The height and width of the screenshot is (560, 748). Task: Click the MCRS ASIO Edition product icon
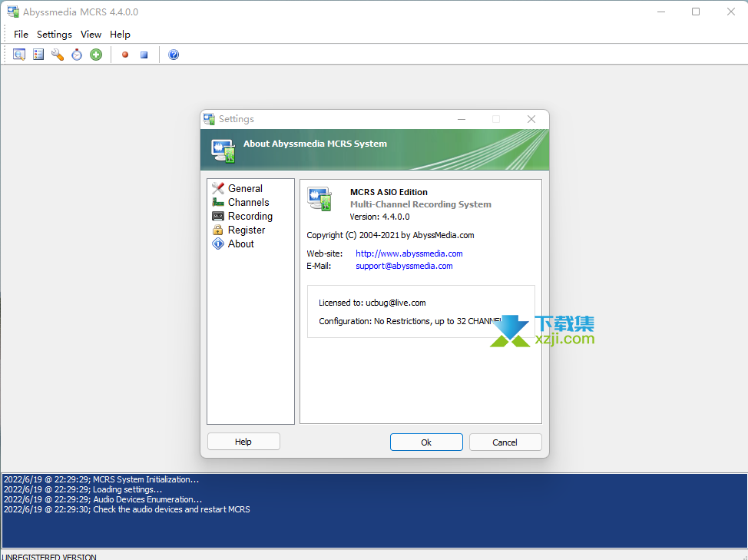tap(319, 199)
